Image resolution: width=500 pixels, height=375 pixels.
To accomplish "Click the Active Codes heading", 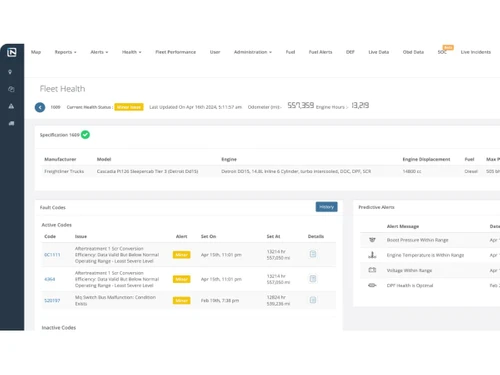I will [57, 225].
